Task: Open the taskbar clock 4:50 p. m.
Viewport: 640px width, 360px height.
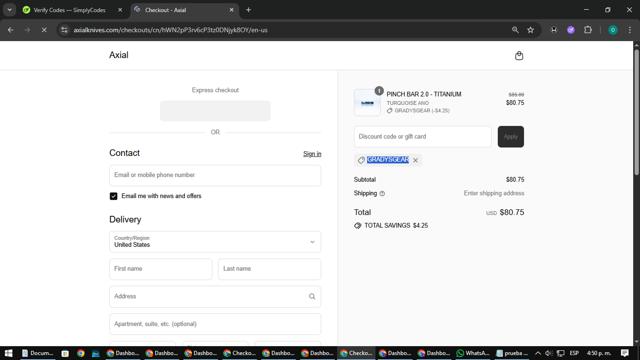Action: (599, 353)
